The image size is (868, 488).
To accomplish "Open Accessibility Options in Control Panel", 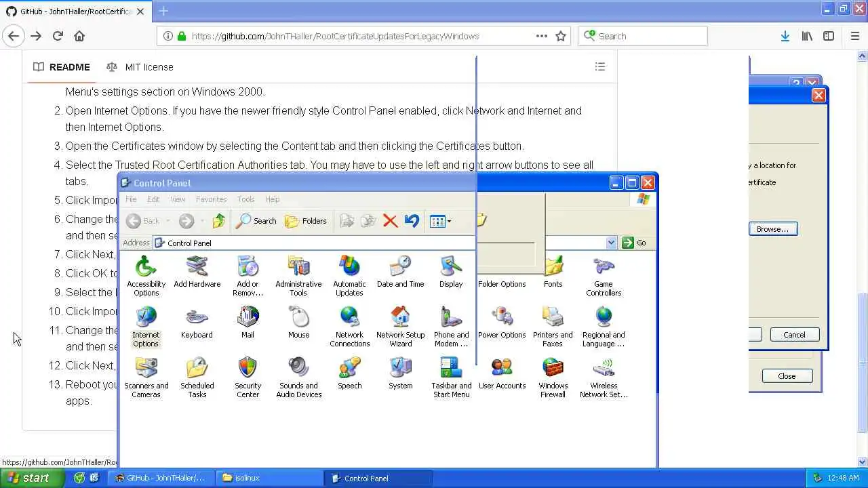I will [x=146, y=276].
